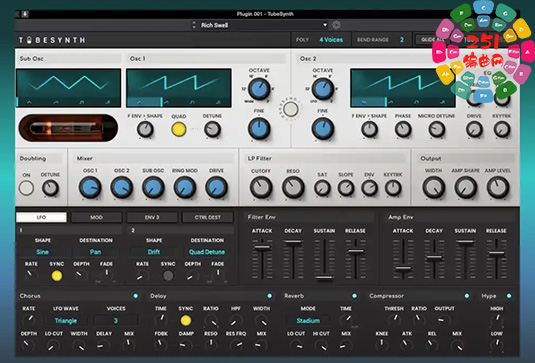Toggle LFO 1 SYNC yellow button
535x363 pixels.
point(57,276)
